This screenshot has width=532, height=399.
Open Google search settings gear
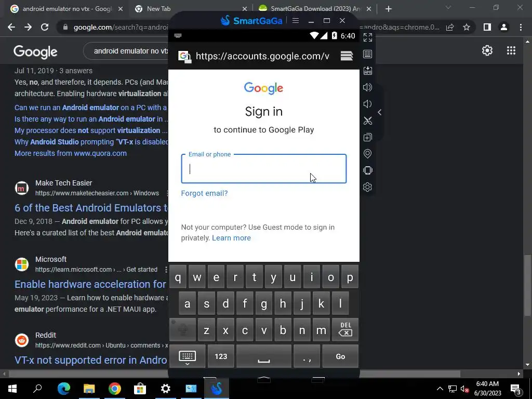coord(487,50)
